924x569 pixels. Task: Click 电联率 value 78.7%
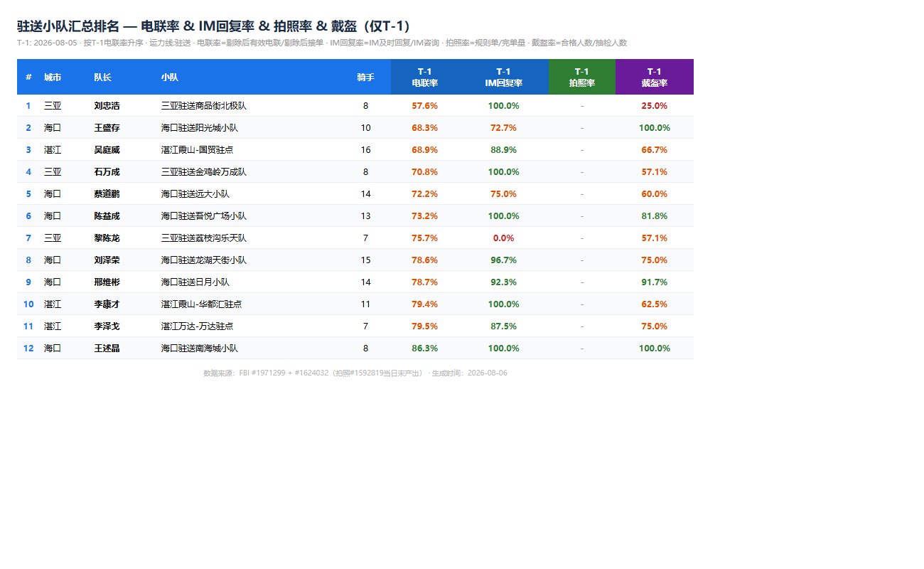point(425,282)
